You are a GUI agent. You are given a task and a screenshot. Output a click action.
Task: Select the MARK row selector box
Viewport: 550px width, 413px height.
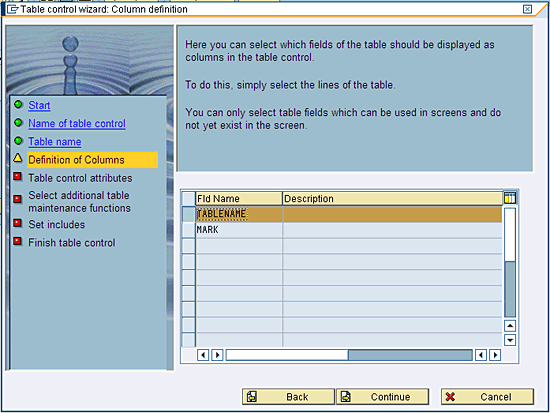[189, 230]
